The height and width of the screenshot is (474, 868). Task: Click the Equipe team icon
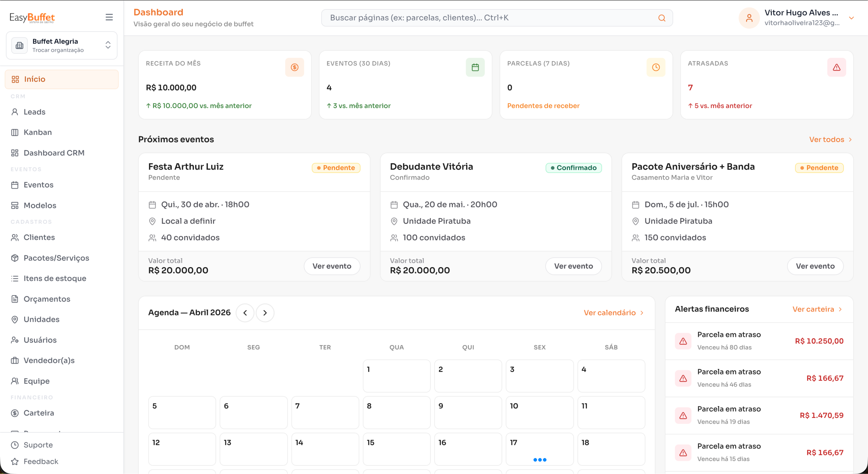click(x=15, y=381)
